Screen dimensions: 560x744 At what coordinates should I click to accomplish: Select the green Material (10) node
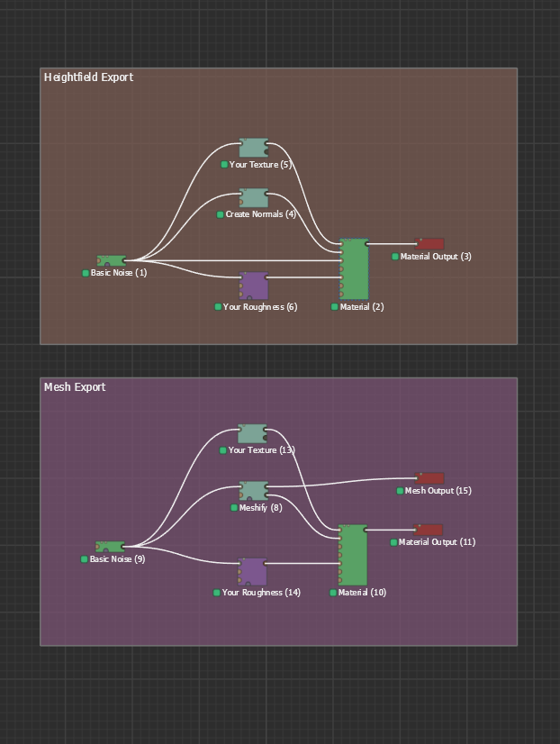coord(353,555)
